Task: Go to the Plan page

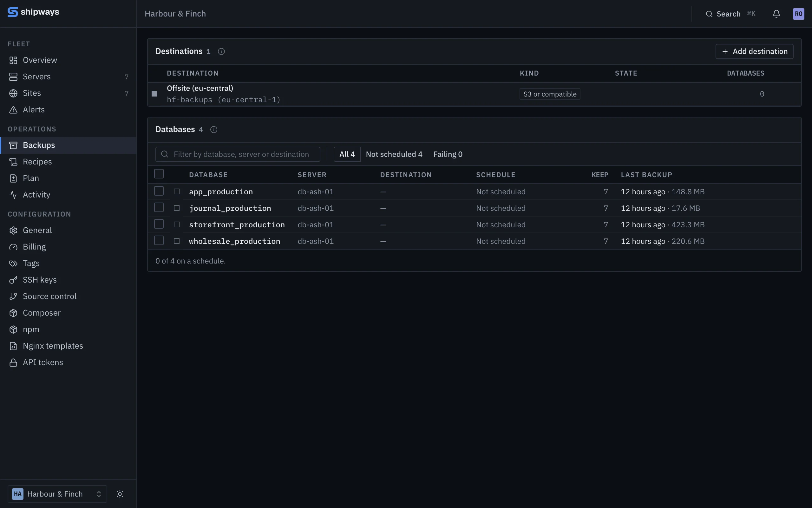Action: tap(68, 178)
